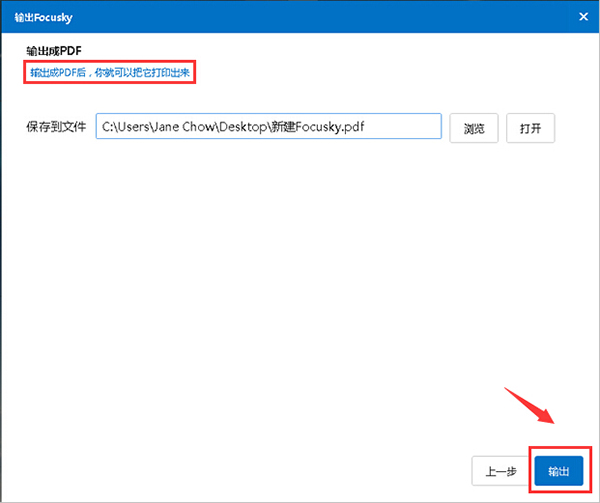The width and height of the screenshot is (600, 503).
Task: Start export with the blue 输出 button
Action: 558,471
